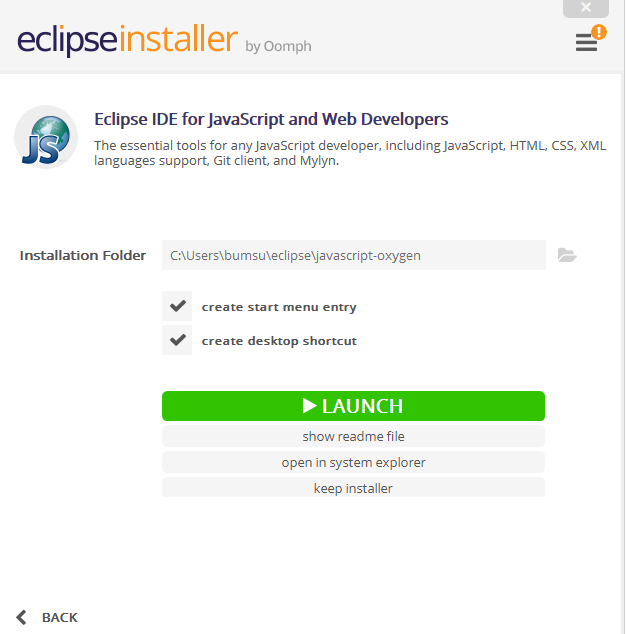Go back using the BACK text
626x634 pixels.
59,617
